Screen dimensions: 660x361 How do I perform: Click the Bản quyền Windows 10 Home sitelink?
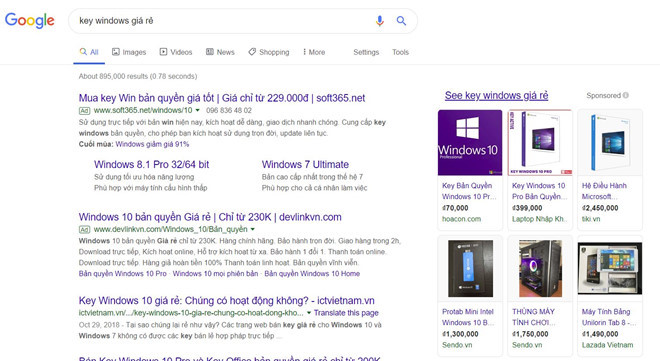(312, 273)
